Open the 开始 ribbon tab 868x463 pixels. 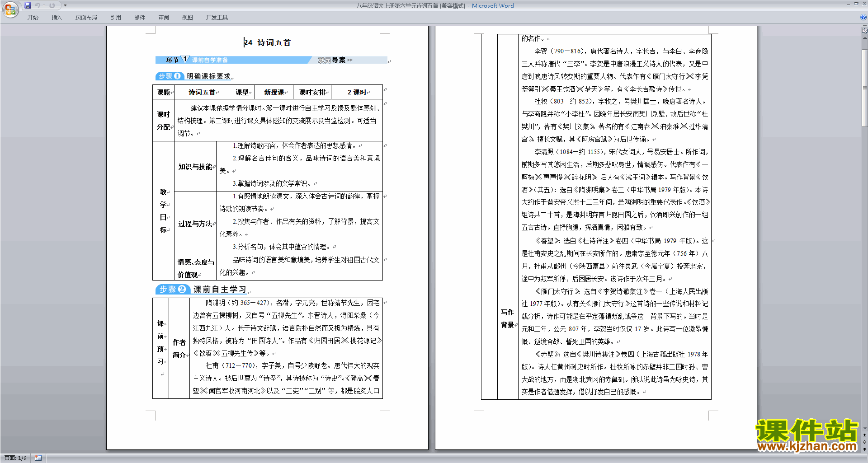click(33, 18)
